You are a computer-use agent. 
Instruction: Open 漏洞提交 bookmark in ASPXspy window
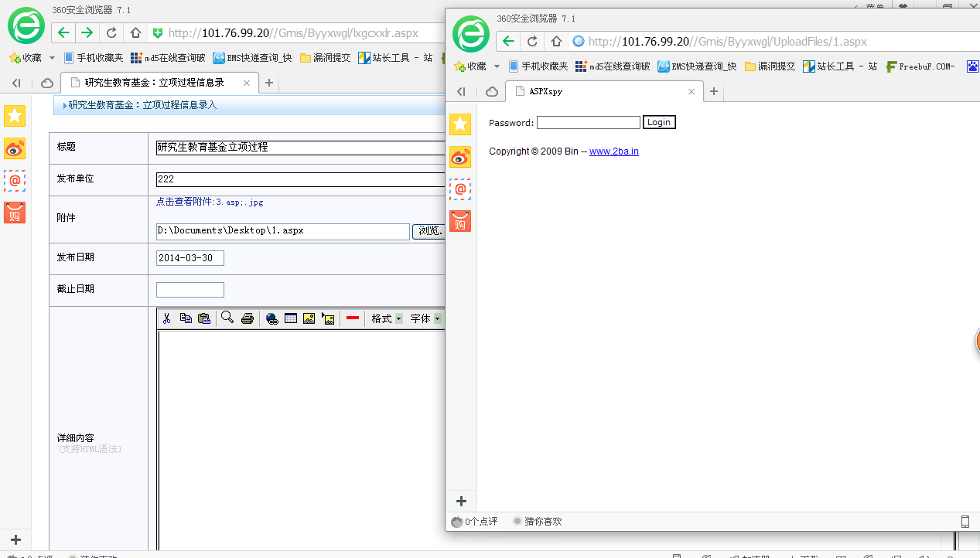pyautogui.click(x=770, y=66)
